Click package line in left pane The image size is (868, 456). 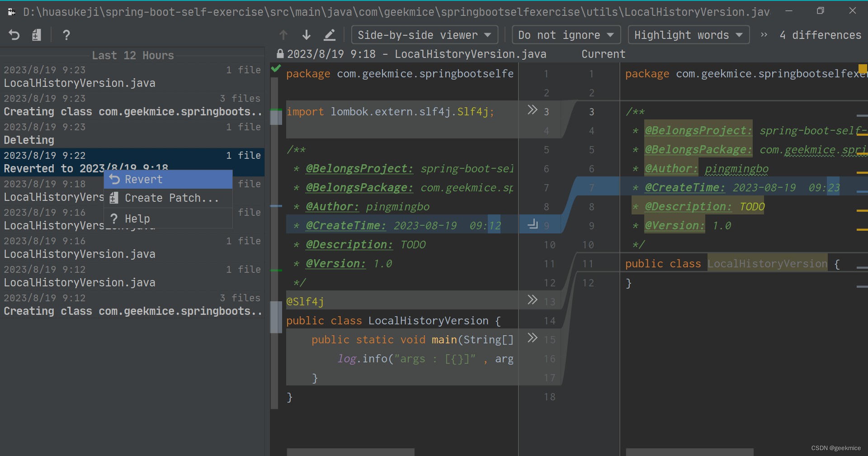pyautogui.click(x=400, y=74)
